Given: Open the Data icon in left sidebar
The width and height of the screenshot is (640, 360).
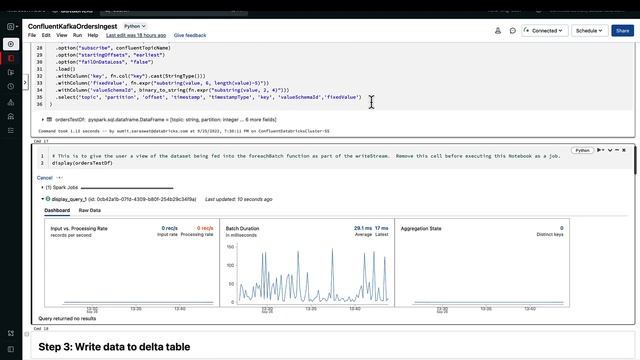Looking at the screenshot, I should pyautogui.click(x=11, y=102).
